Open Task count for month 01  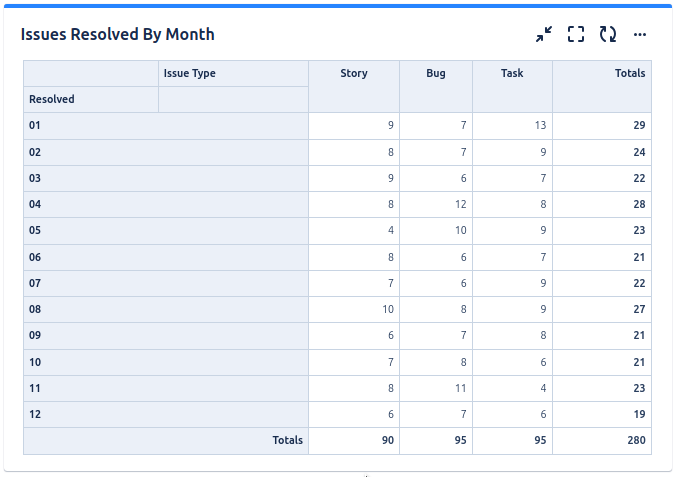(540, 126)
